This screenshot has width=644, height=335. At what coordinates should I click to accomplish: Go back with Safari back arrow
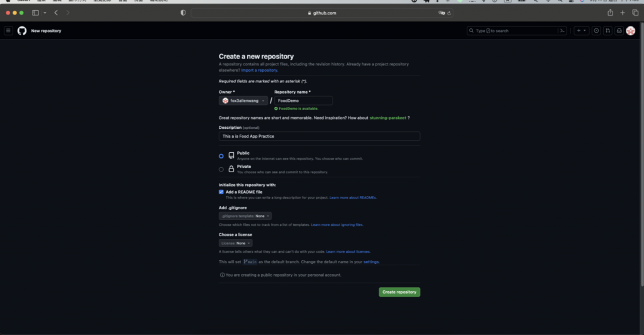(x=56, y=13)
